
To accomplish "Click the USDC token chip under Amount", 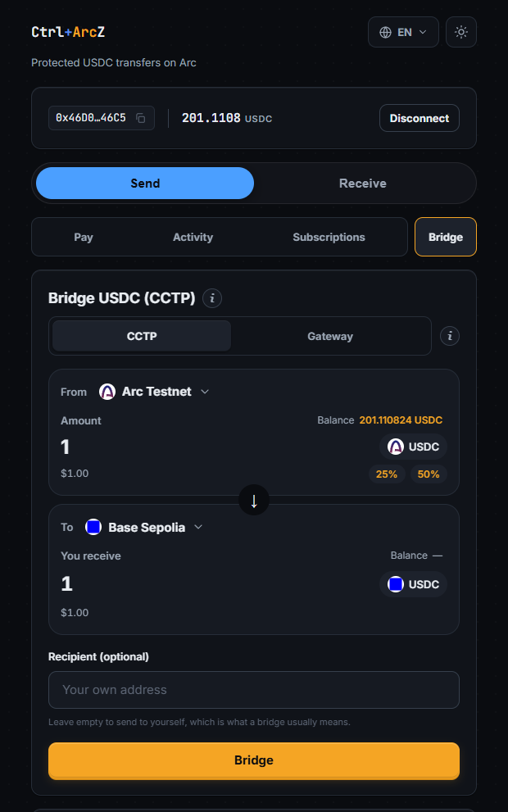I will pos(413,447).
